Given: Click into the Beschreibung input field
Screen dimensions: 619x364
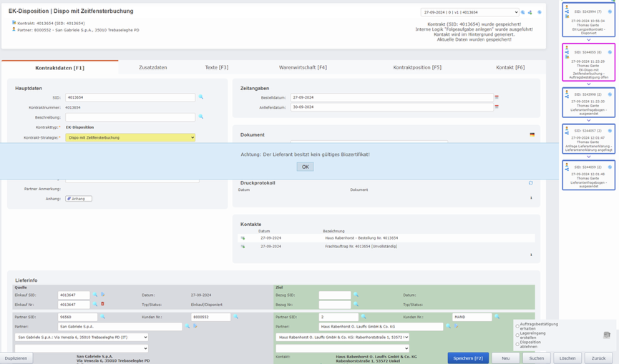Looking at the screenshot, I should point(130,117).
